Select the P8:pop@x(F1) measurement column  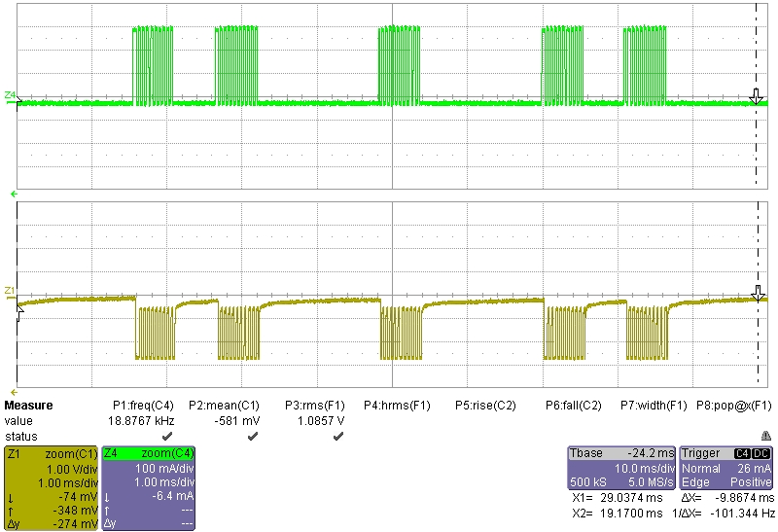pyautogui.click(x=734, y=406)
